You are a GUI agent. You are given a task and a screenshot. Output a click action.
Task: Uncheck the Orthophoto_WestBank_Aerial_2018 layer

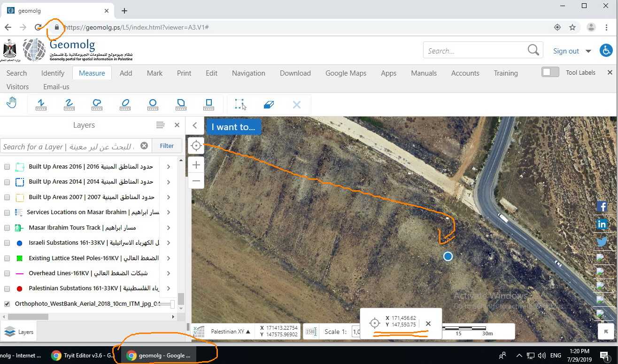[x=7, y=304]
